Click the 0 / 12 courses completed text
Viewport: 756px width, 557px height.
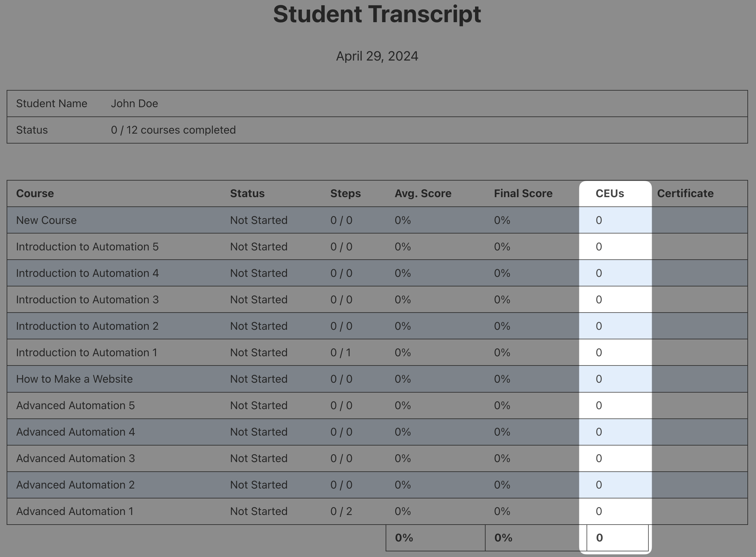173,130
